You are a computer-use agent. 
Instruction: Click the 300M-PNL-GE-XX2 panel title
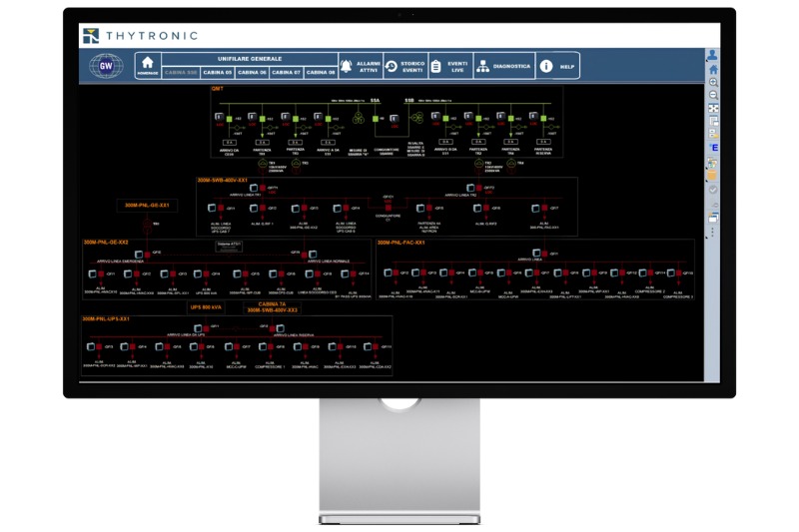point(106,243)
